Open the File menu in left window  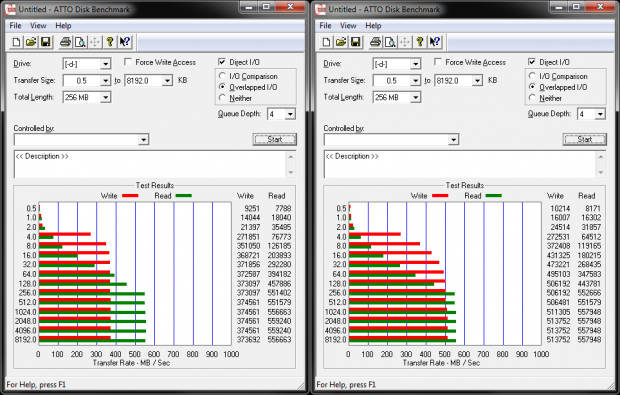(15, 26)
